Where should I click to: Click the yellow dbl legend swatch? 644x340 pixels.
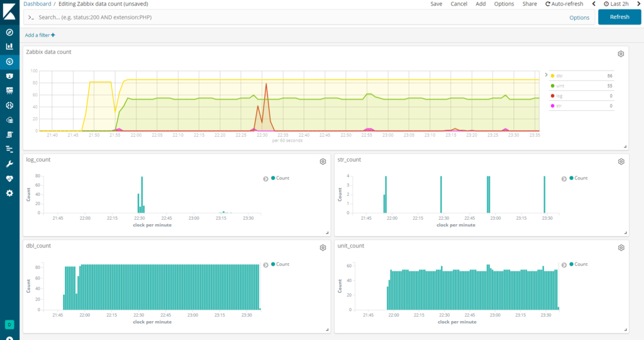[x=552, y=76]
